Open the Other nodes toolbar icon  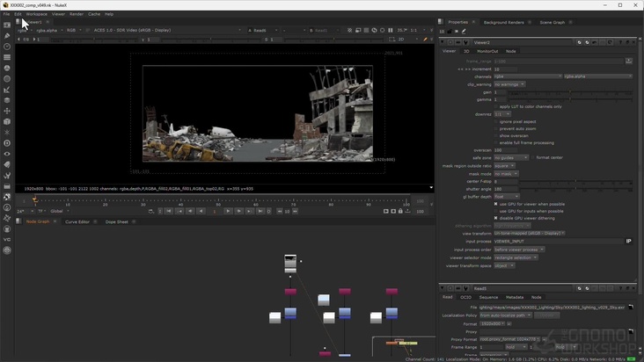[7, 186]
